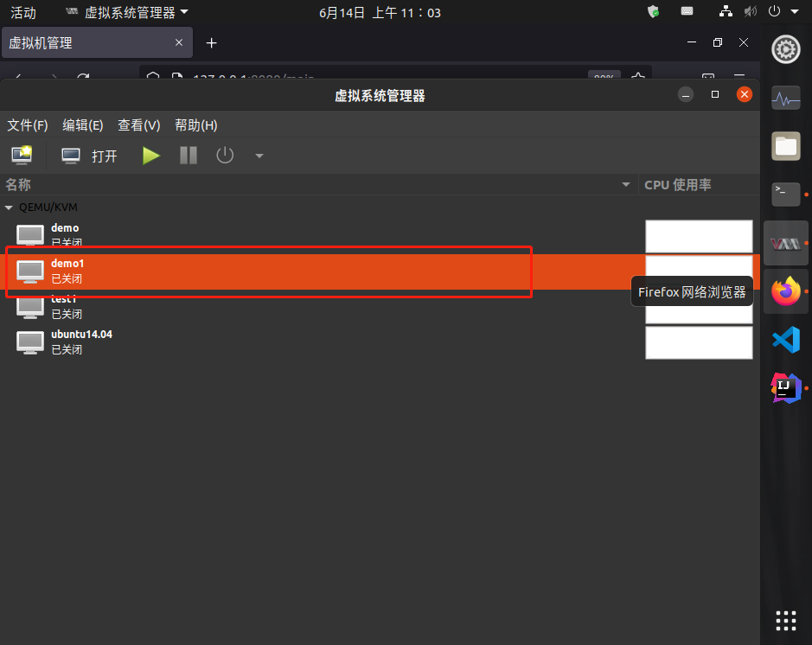Show all applications grid icon
Image resolution: width=812 pixels, height=645 pixels.
[x=786, y=621]
